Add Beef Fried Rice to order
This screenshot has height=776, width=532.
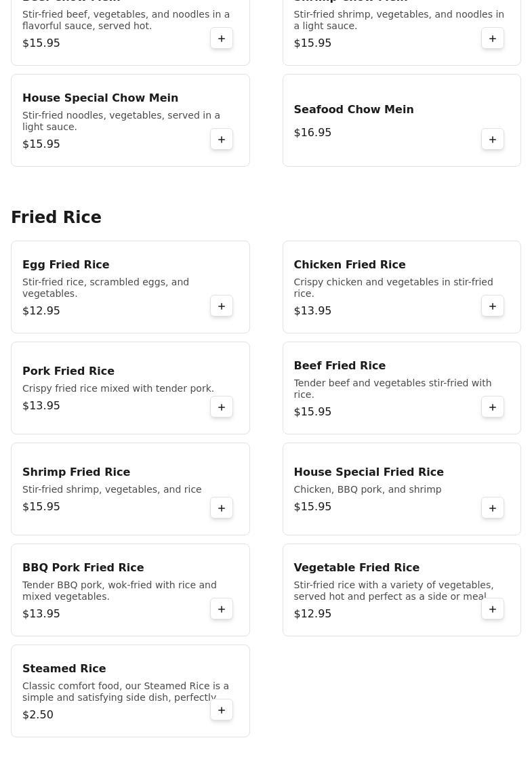493,407
